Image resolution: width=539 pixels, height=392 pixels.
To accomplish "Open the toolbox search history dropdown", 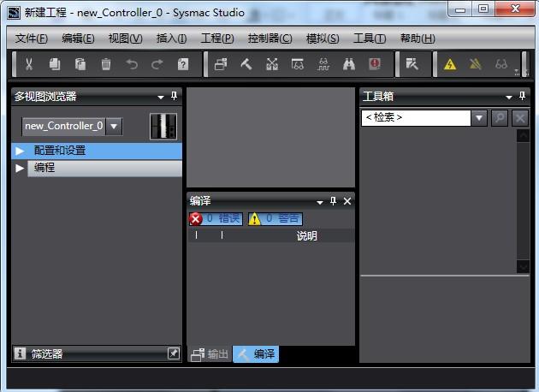I will pyautogui.click(x=479, y=118).
